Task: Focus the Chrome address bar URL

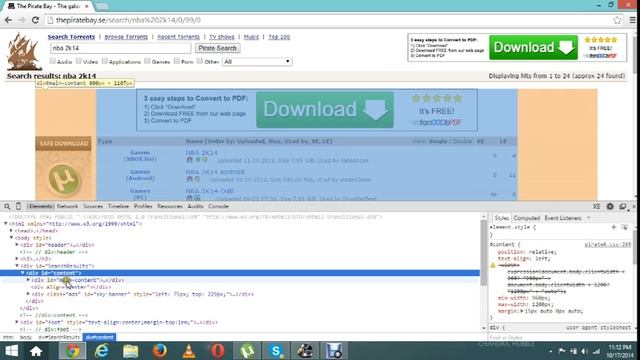Action: coord(128,20)
